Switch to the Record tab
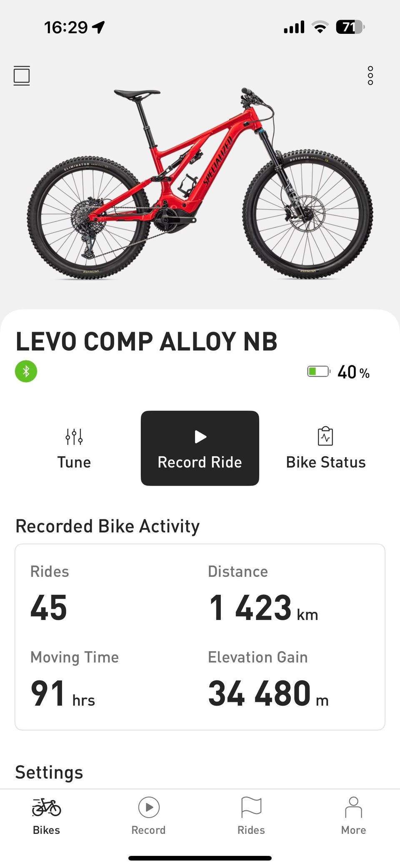This screenshot has height=868, width=400. click(149, 815)
